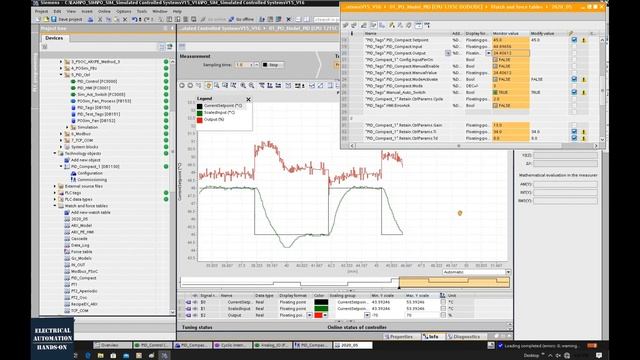Click Go offline in the toolbar
Viewport: 640px width, 360px height.
pos(241,19)
